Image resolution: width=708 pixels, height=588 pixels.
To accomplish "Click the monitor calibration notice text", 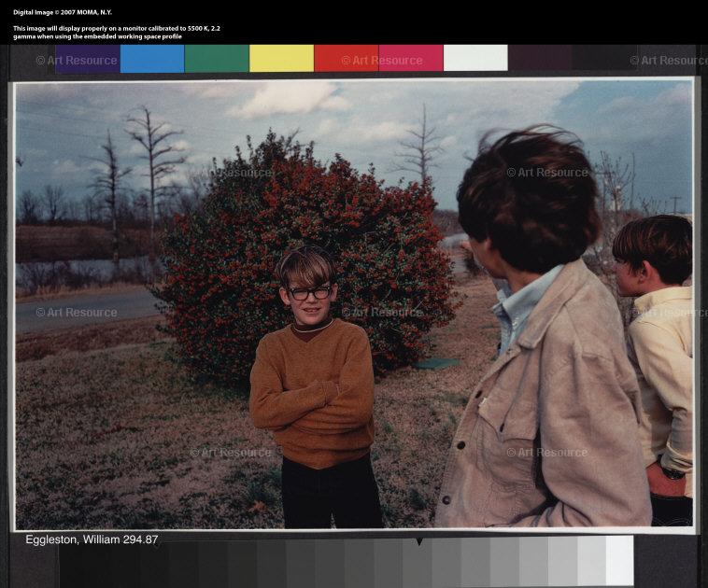I will (117, 32).
